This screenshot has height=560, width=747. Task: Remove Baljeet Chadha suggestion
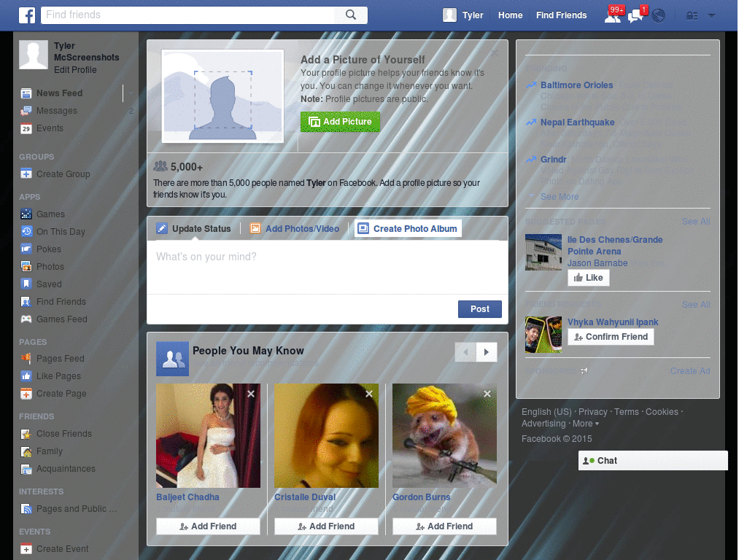tap(251, 394)
